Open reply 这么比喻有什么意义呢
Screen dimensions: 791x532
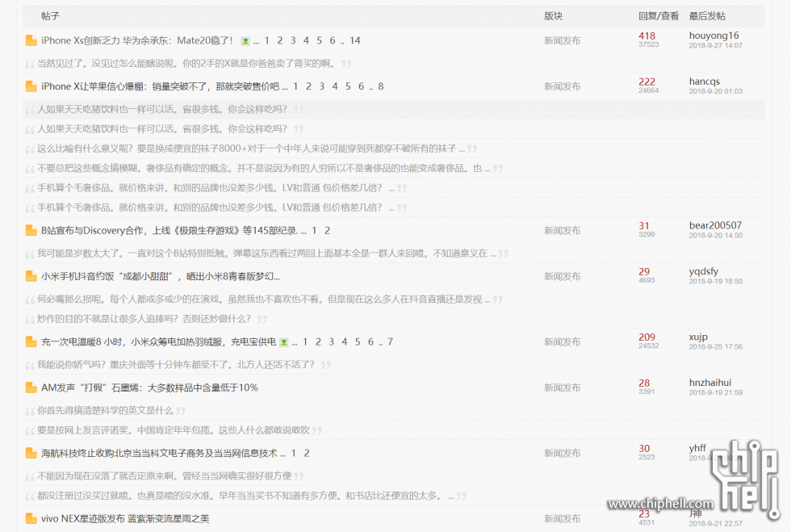(251, 149)
